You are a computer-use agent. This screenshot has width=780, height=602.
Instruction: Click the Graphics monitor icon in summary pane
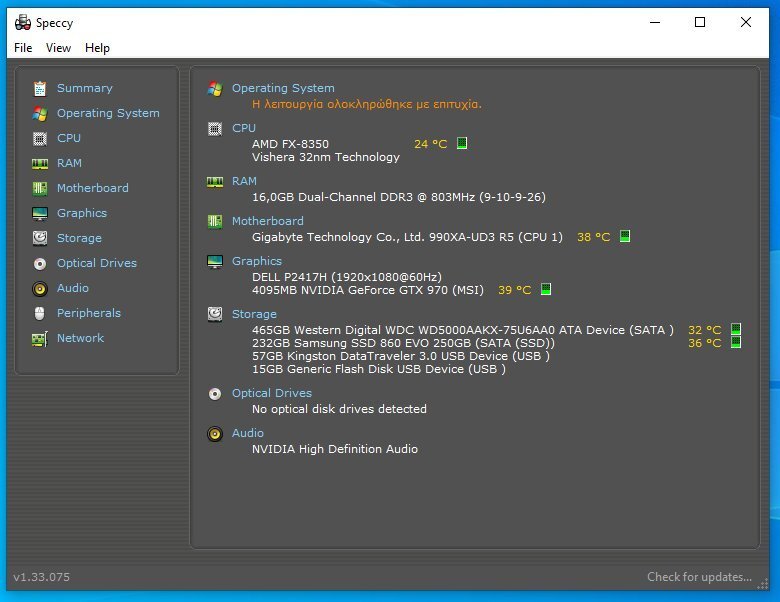(215, 261)
